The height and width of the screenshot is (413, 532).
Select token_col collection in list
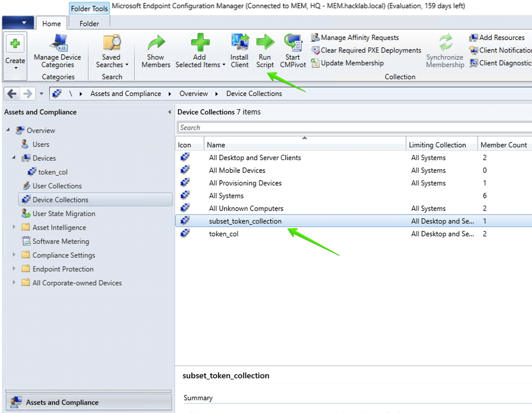354,234
